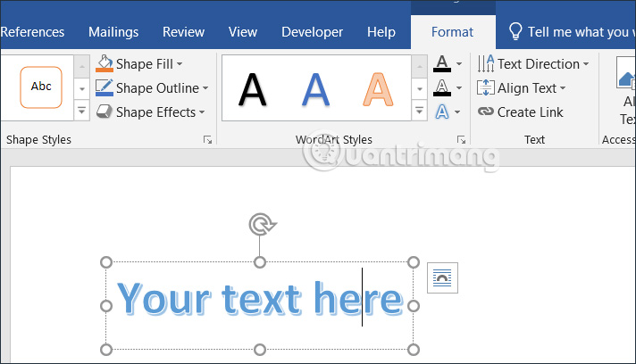Click the Create Link button

point(521,112)
